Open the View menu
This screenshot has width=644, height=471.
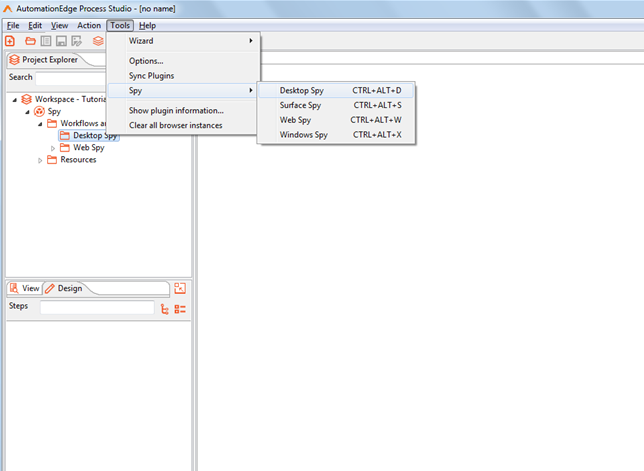(x=60, y=25)
